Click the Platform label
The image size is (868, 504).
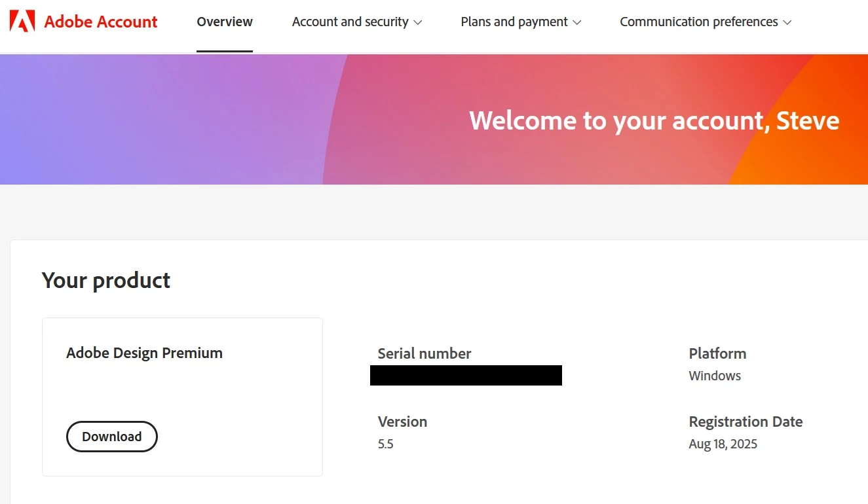tap(717, 353)
